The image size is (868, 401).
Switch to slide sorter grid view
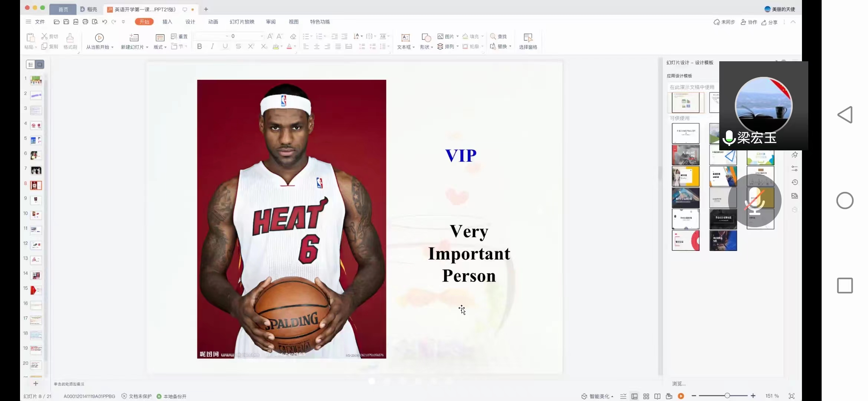646,396
